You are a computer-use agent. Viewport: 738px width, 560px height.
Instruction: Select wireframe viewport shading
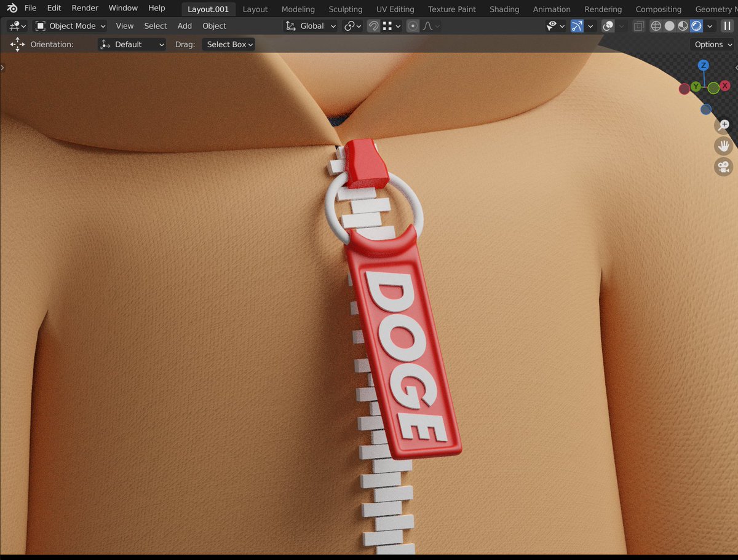(x=656, y=26)
